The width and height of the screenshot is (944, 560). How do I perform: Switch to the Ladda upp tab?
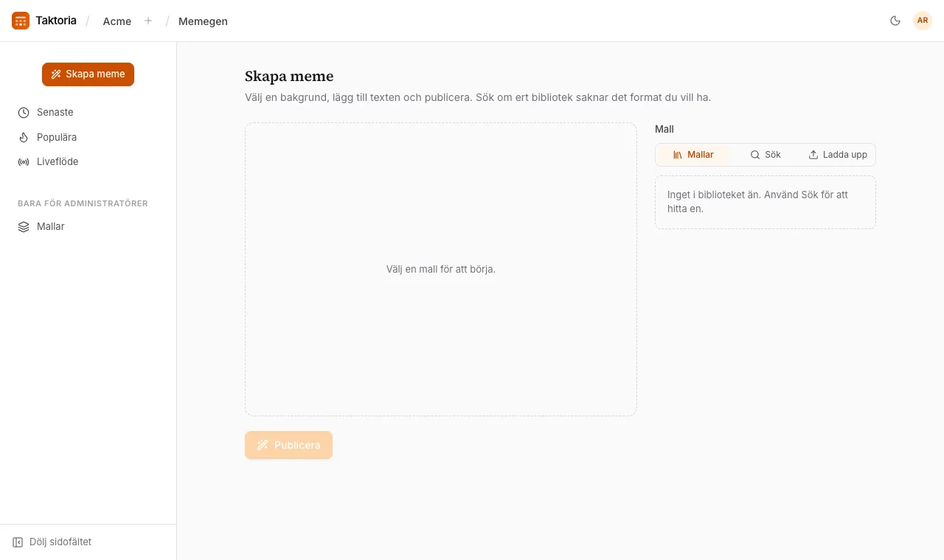(x=838, y=155)
